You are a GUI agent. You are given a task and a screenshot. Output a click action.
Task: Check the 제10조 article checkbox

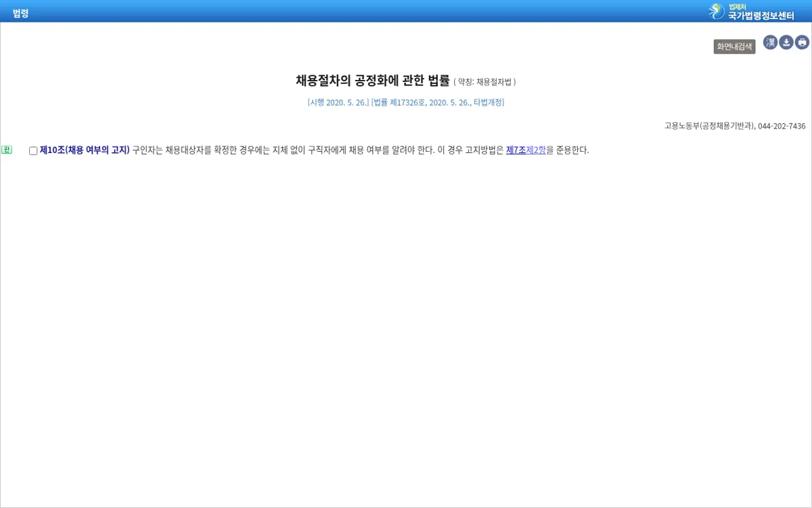point(33,151)
